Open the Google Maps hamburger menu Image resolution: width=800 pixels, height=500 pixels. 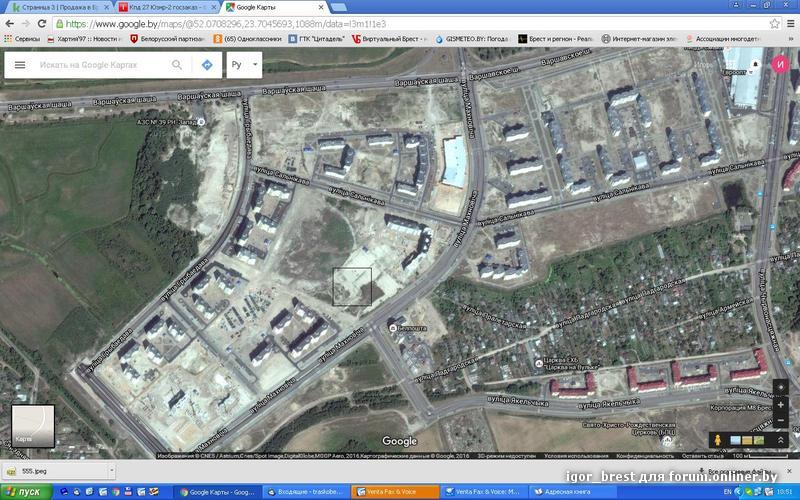click(20, 65)
